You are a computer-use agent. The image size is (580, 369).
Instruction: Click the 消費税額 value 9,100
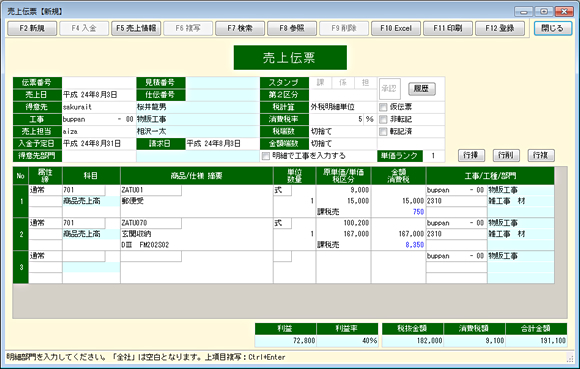tap(475, 341)
